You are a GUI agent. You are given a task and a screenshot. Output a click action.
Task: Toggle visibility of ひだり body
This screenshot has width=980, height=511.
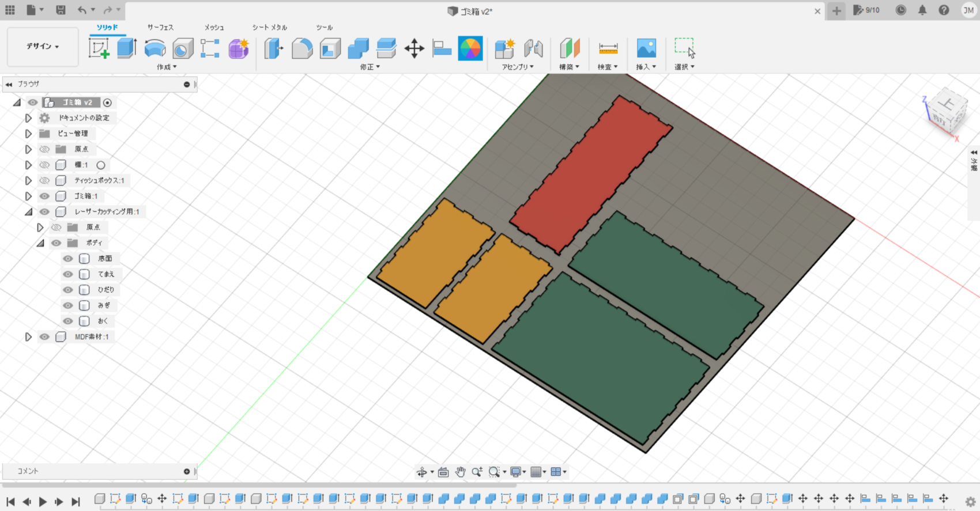(x=68, y=290)
